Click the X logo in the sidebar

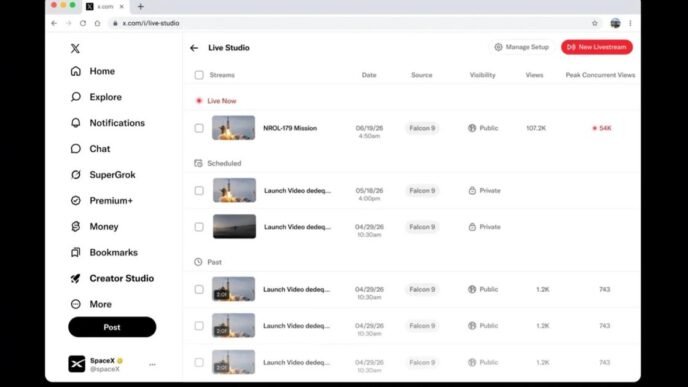[x=75, y=48]
